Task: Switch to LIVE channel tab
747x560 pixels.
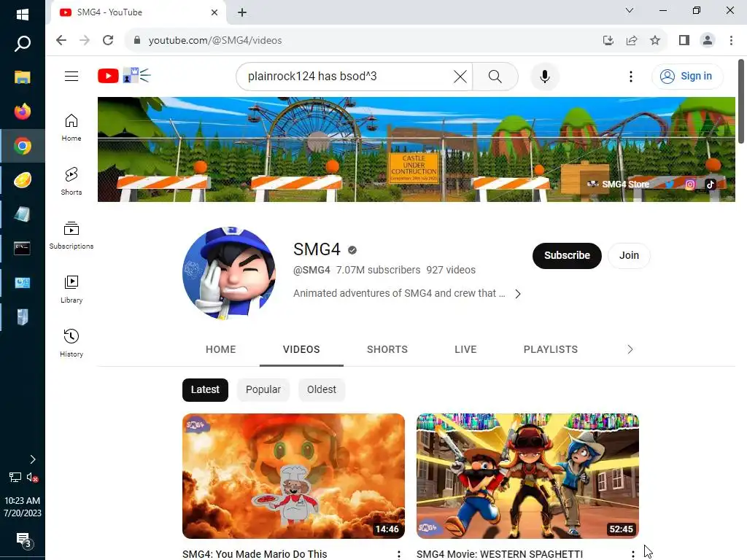Action: (465, 349)
